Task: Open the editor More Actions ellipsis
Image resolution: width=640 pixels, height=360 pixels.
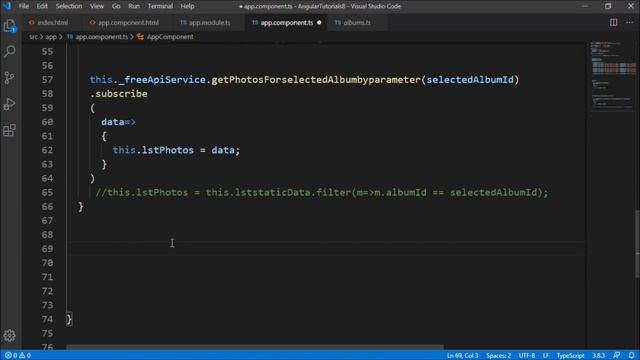Action: (629, 22)
